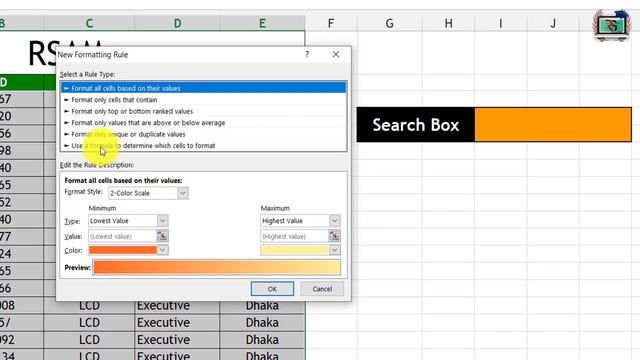Open the Maximum Type 'Highest Value' dropdown
Viewport: 640px width, 360px height.
pos(334,221)
